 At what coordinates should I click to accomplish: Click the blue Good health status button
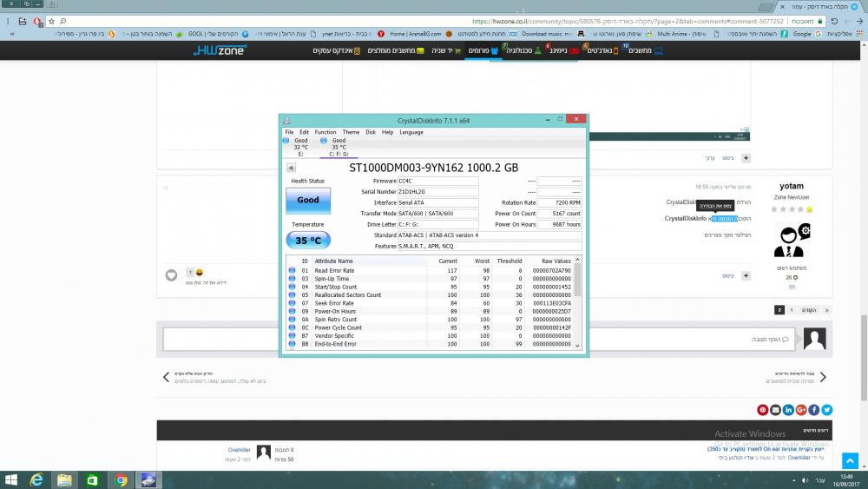pos(308,201)
